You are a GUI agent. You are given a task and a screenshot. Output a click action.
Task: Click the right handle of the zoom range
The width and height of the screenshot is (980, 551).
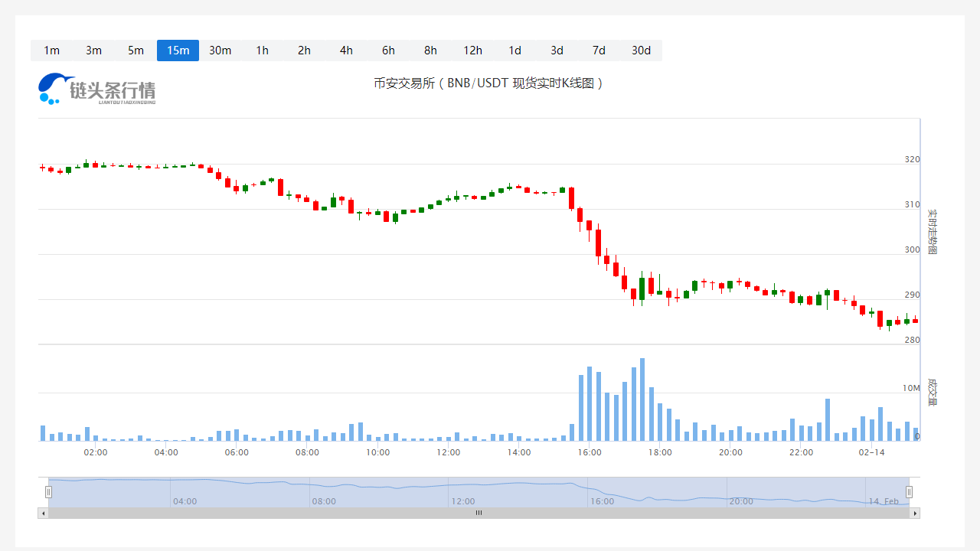coord(910,492)
